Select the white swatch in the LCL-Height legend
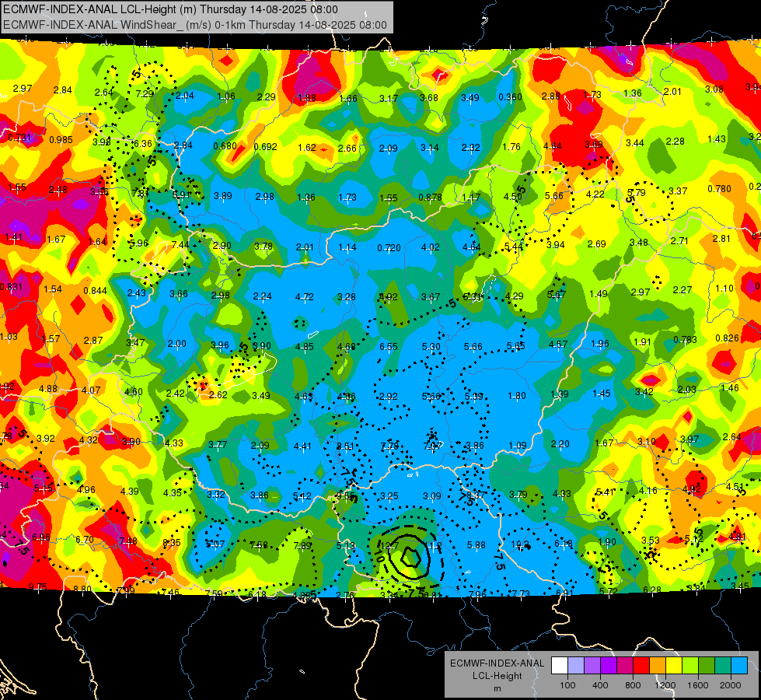Viewport: 761px width, 700px height. pyautogui.click(x=560, y=665)
